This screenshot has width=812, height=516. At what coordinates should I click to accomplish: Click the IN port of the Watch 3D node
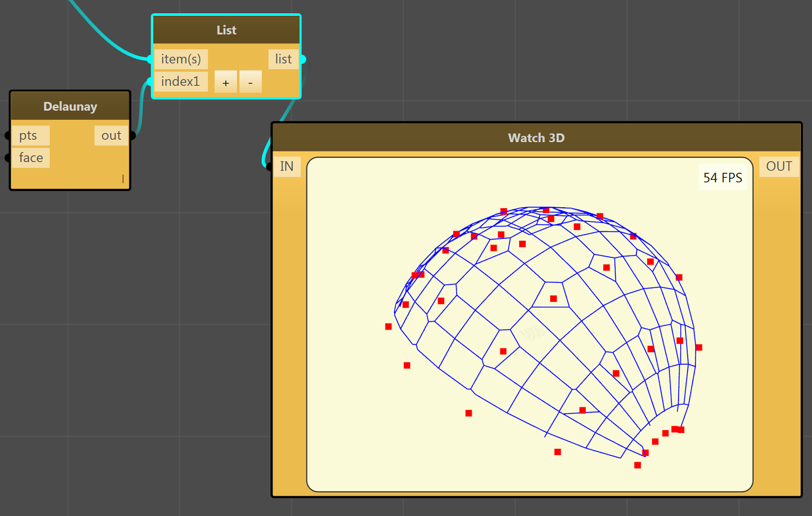coord(287,166)
